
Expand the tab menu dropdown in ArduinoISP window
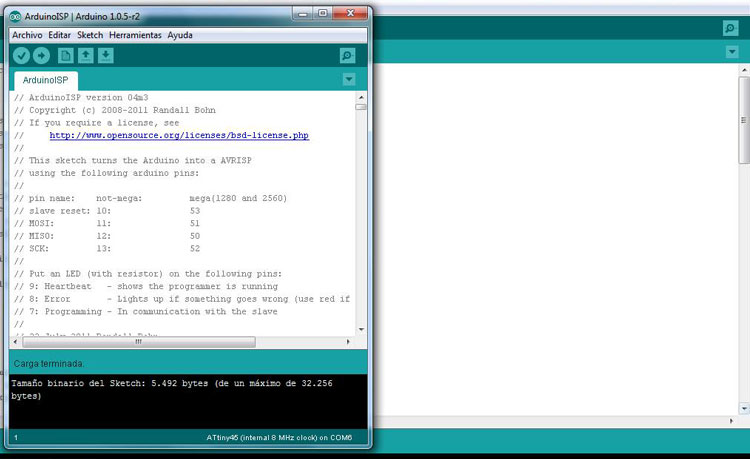(349, 79)
